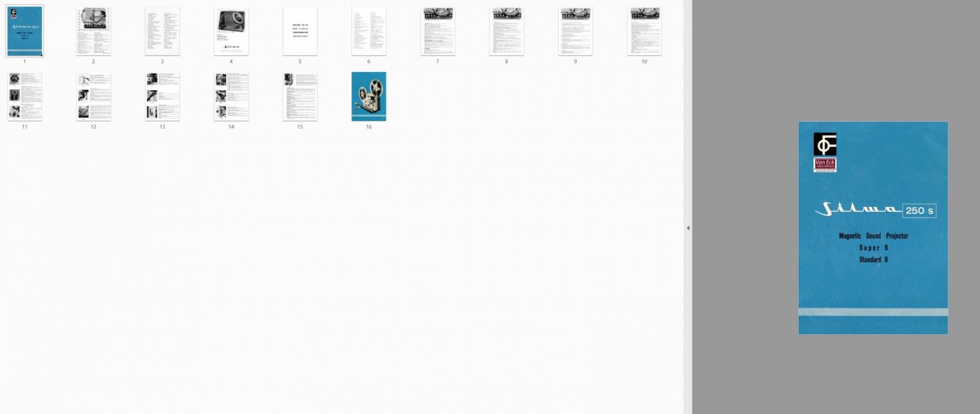Viewport: 980px width, 414px height.
Task: Select page 3 text thumbnail
Action: (x=162, y=31)
